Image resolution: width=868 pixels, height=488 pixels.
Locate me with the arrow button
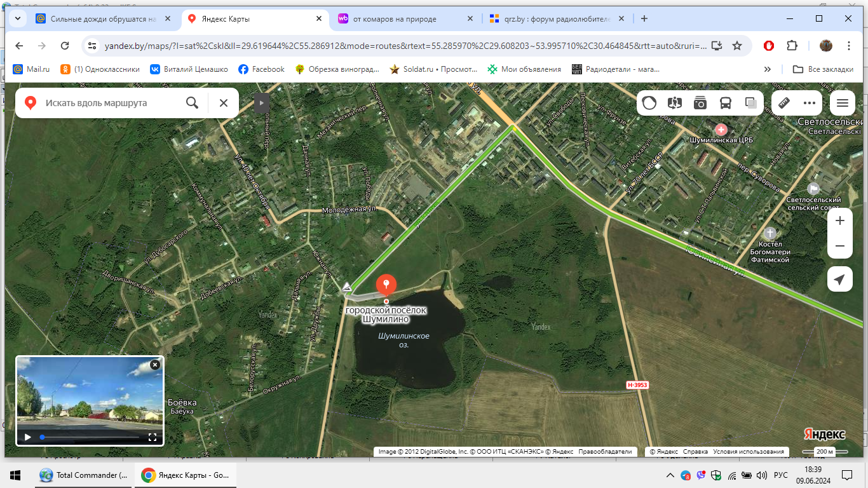pyautogui.click(x=840, y=280)
